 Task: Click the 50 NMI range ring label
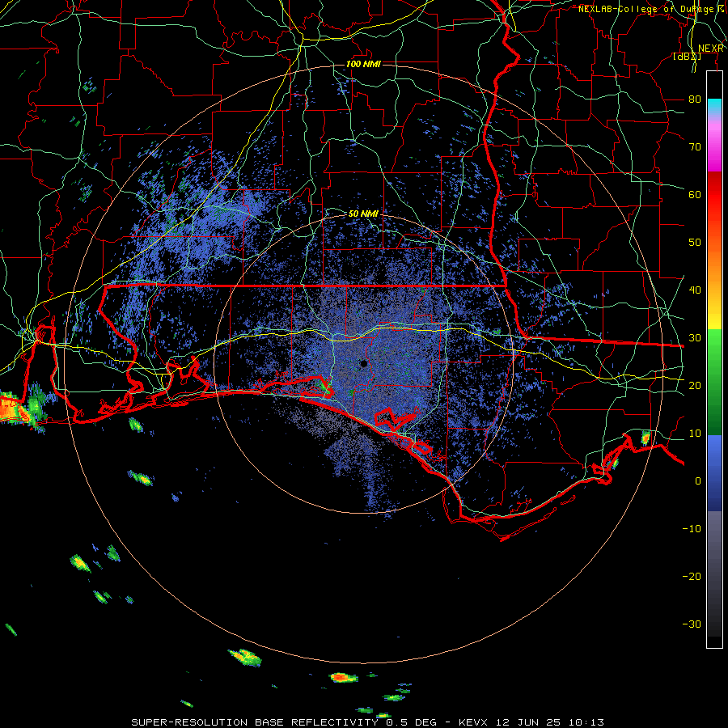pos(363,214)
